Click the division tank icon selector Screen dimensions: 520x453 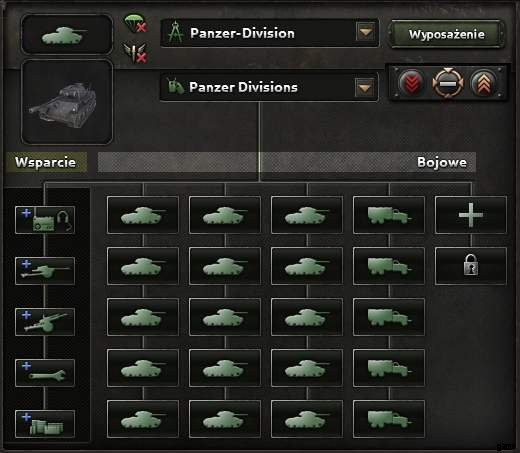pyautogui.click(x=67, y=34)
